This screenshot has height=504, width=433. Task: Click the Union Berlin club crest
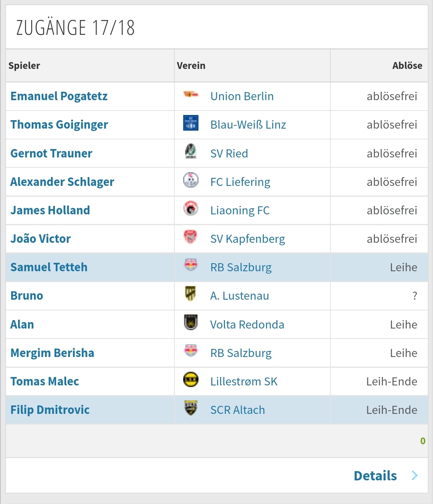(191, 95)
